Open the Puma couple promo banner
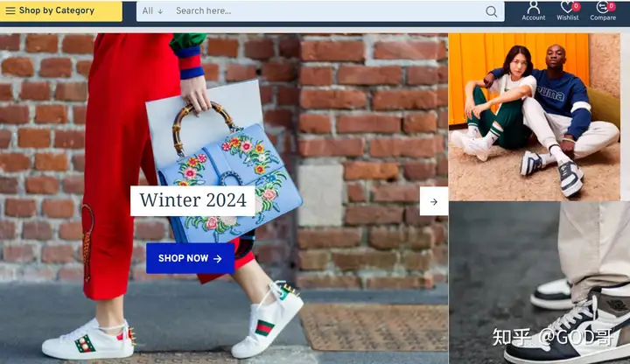 pos(535,117)
